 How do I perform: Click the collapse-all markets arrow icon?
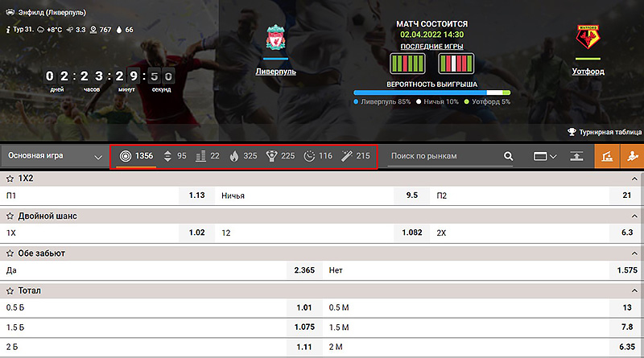pyautogui.click(x=577, y=156)
